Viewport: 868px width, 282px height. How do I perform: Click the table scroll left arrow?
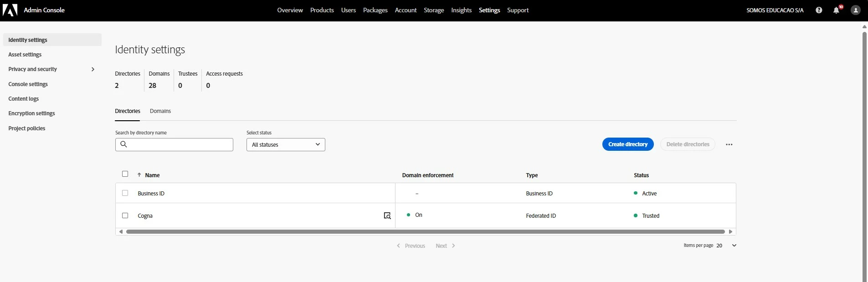(x=121, y=232)
